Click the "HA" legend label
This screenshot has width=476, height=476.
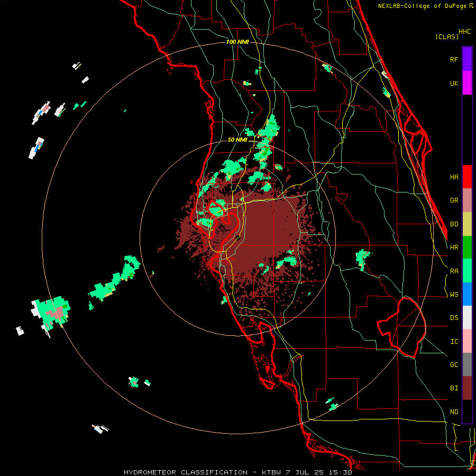tap(454, 177)
